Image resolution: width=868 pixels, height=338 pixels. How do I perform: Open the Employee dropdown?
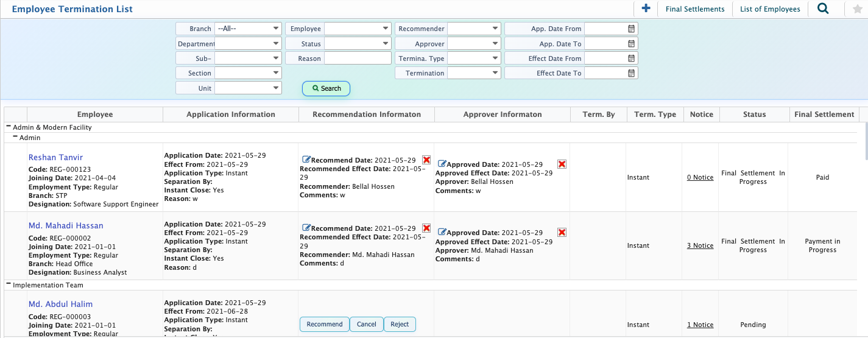click(x=358, y=29)
